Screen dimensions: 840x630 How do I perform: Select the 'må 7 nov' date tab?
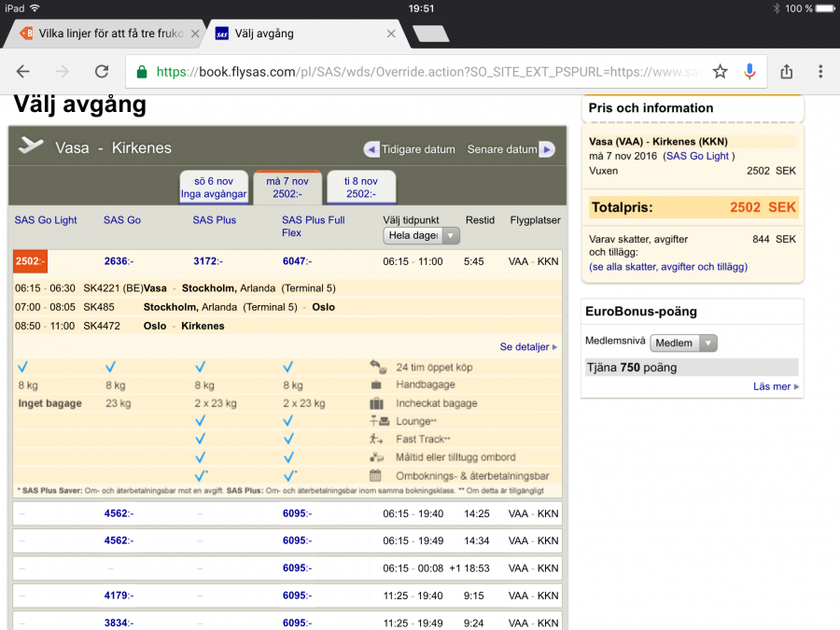287,188
